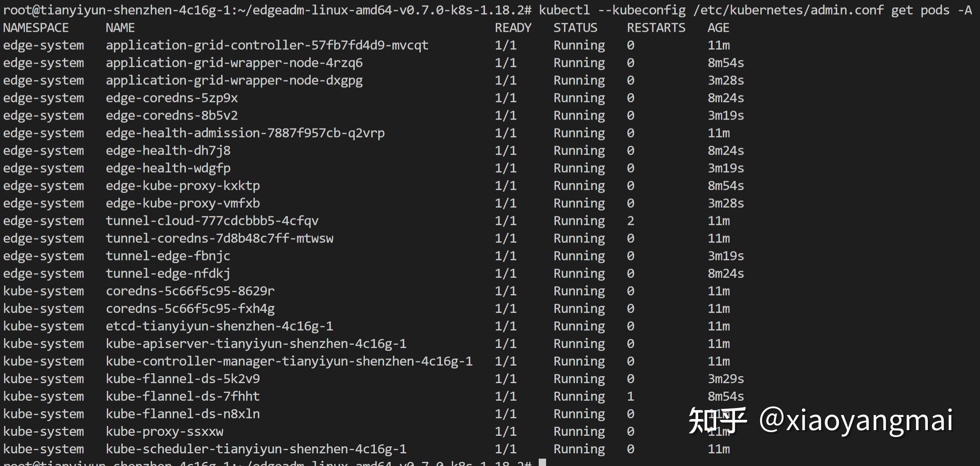The width and height of the screenshot is (980, 466).
Task: Click restart count 2 for tunnel-cloud
Action: (630, 221)
